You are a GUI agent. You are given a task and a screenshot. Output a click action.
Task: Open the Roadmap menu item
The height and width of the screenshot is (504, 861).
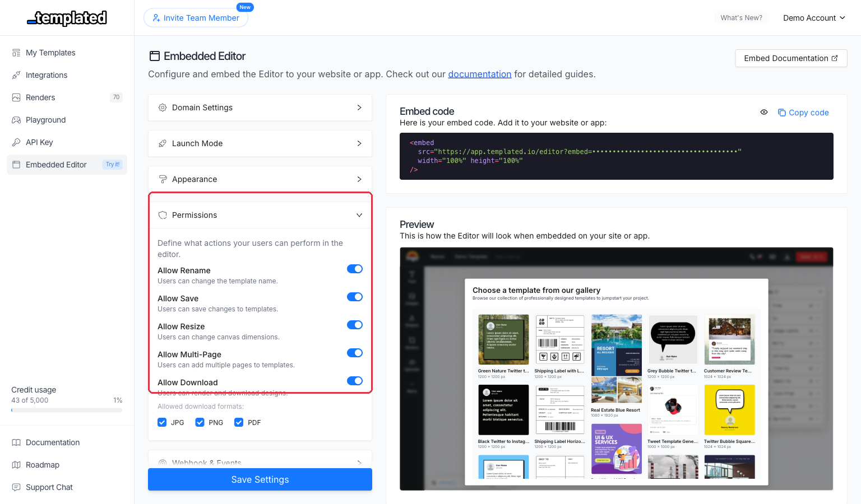pos(43,464)
